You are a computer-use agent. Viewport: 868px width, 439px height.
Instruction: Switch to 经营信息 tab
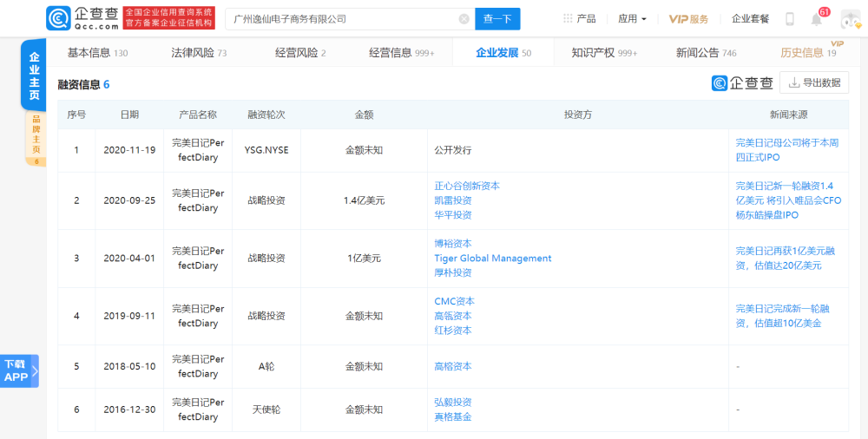point(402,53)
